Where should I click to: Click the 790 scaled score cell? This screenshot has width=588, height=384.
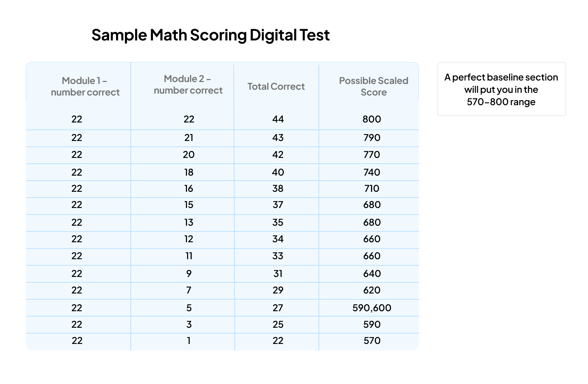tap(372, 138)
